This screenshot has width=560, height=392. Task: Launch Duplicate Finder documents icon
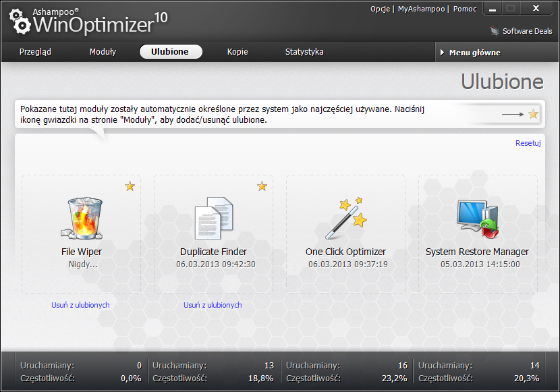pos(213,218)
